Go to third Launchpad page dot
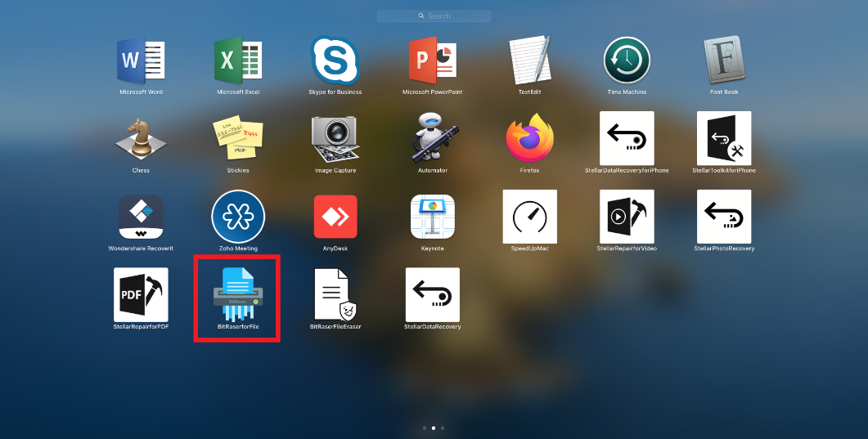This screenshot has width=868, height=439. pos(443,428)
